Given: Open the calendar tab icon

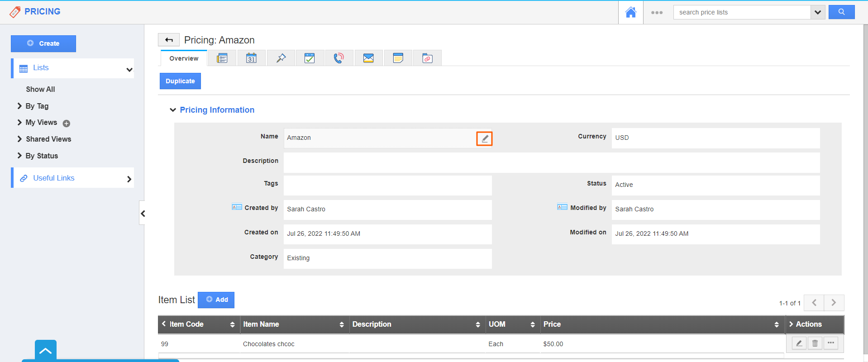Looking at the screenshot, I should [251, 58].
